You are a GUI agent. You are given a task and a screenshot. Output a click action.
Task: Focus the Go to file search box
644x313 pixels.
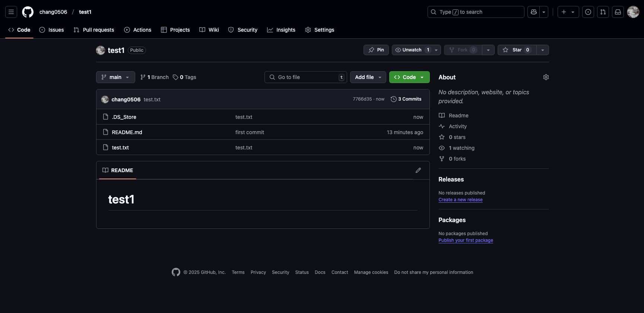[x=306, y=77]
